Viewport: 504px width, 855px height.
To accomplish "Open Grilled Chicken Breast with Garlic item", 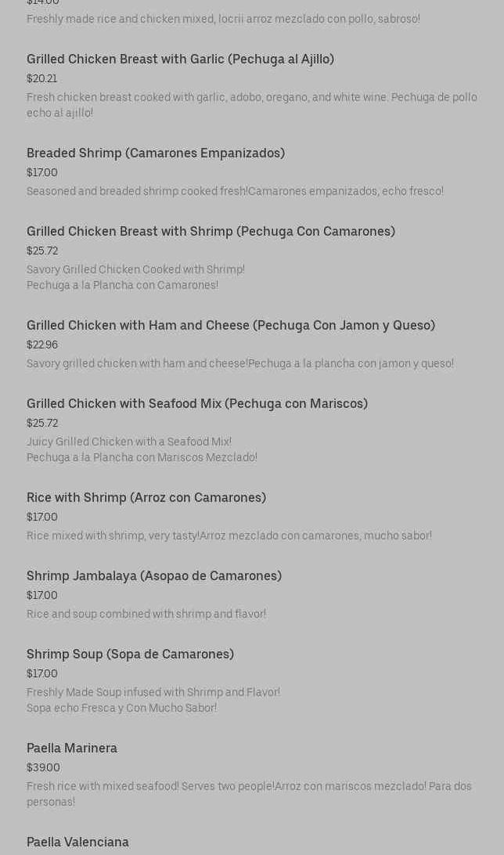I will [180, 60].
